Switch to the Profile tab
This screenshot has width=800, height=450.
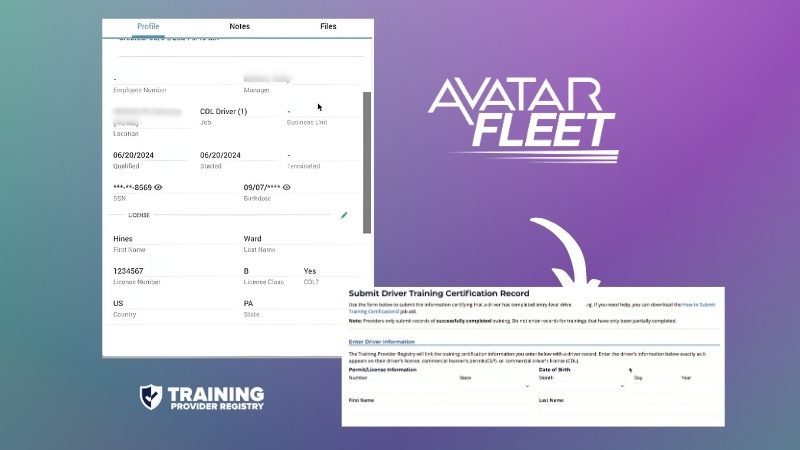[148, 27]
